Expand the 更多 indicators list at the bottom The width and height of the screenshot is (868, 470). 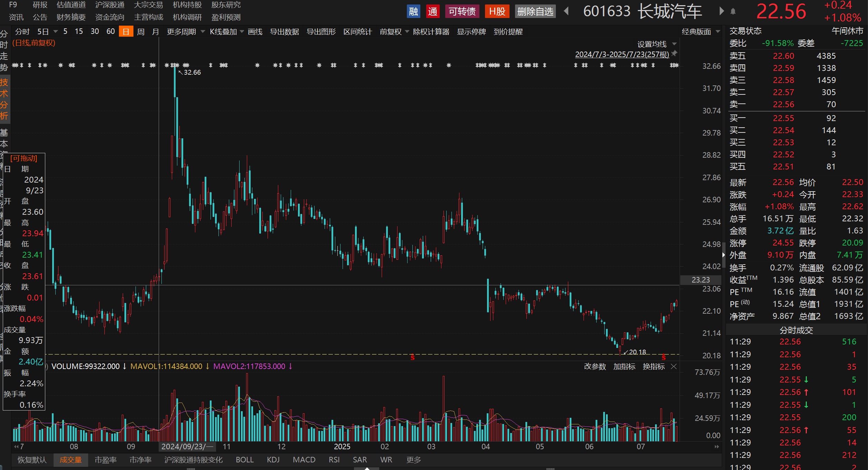pyautogui.click(x=414, y=460)
